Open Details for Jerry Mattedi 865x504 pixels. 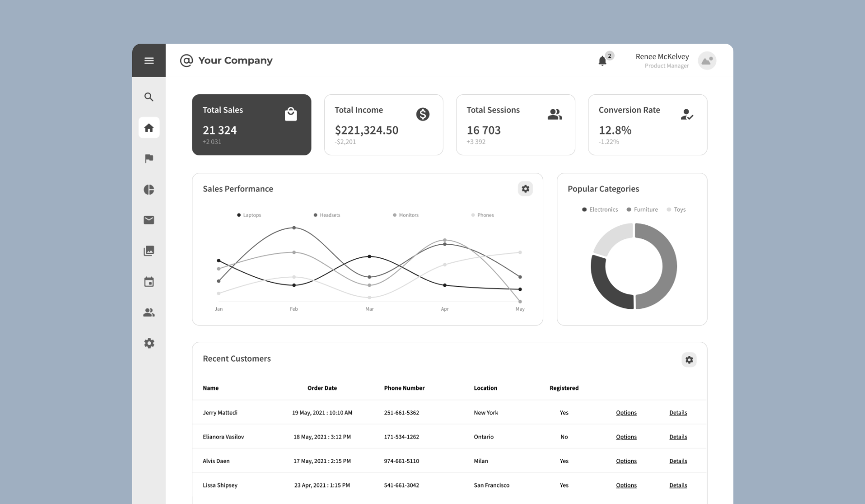tap(678, 413)
